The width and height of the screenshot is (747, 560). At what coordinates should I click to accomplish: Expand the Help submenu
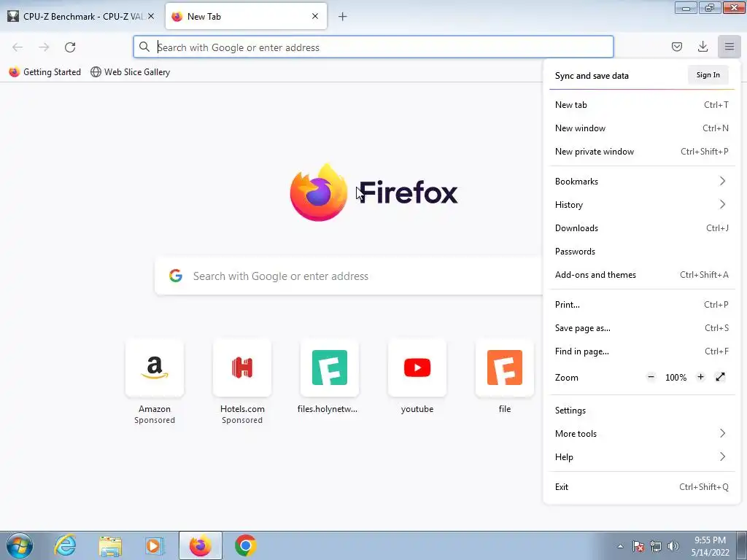coord(642,456)
